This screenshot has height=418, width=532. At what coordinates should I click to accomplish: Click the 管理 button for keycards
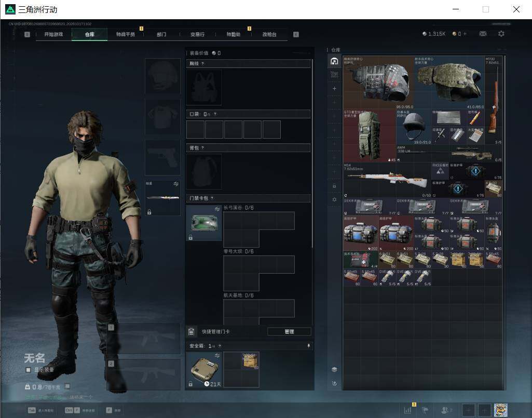[289, 331]
